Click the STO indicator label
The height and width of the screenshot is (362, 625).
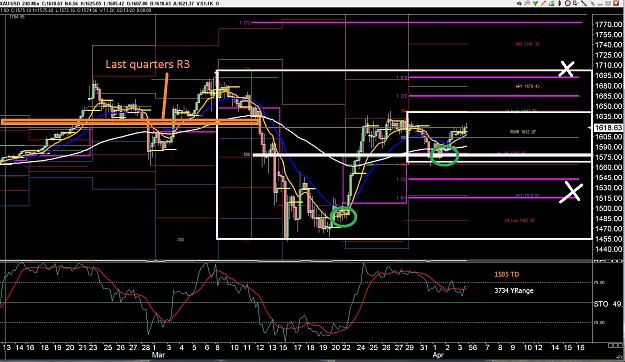click(601, 304)
